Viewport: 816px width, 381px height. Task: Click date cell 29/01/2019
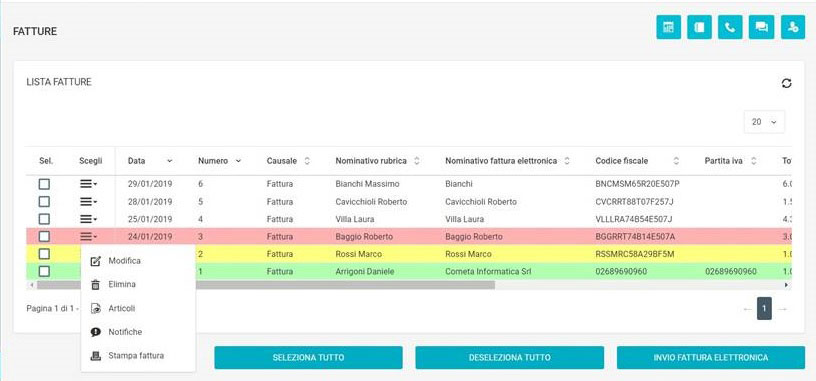point(150,184)
